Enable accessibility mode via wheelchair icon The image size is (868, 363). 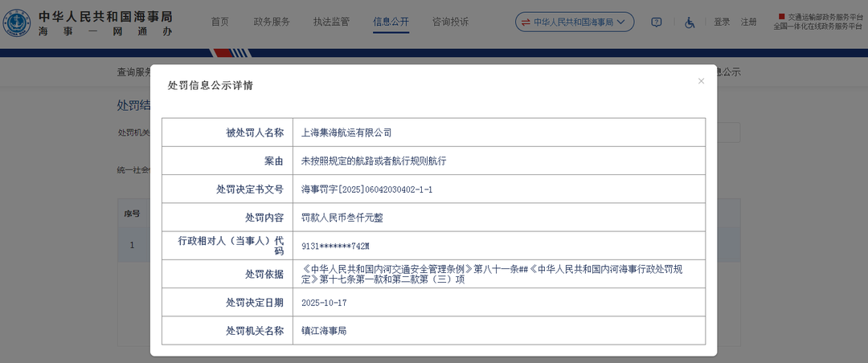click(x=690, y=22)
